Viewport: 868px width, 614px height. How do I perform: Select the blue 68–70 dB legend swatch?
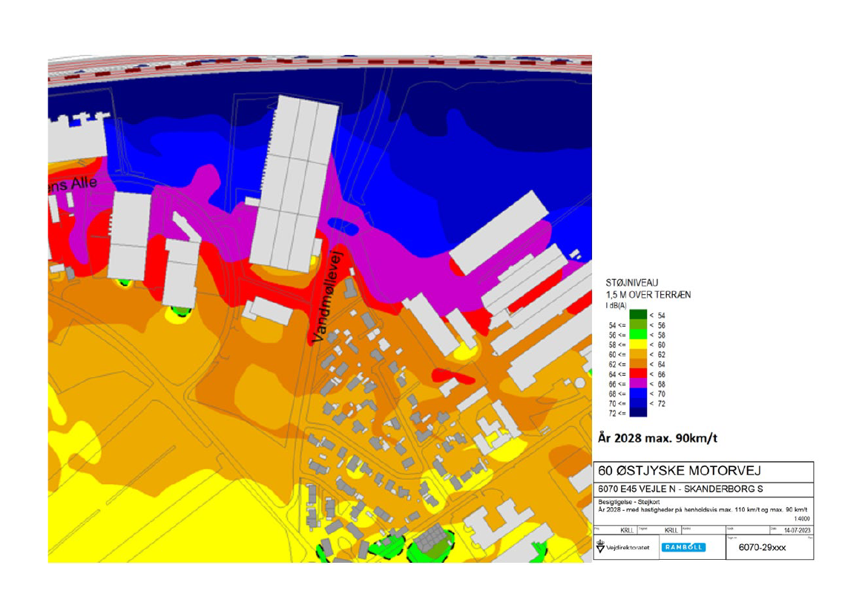(638, 393)
